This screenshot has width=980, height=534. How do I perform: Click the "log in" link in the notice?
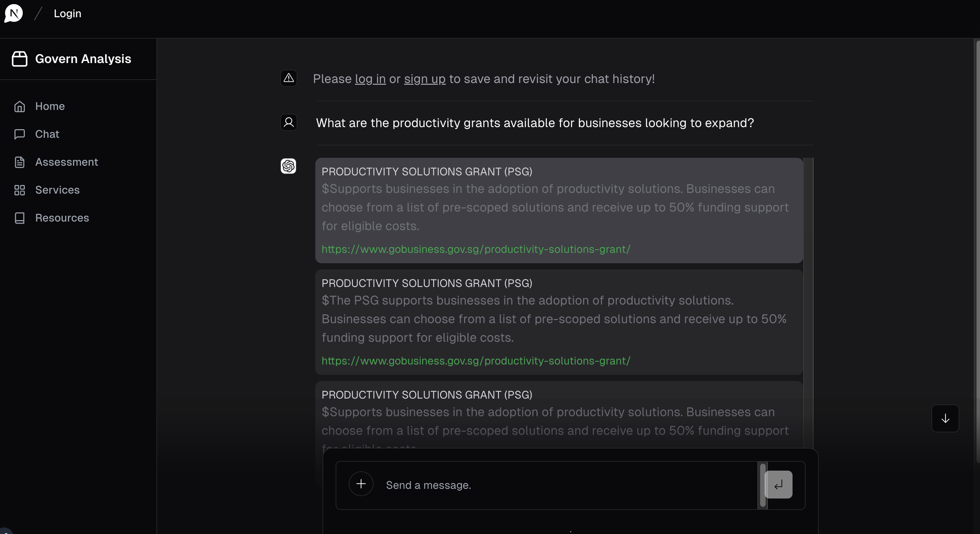370,79
